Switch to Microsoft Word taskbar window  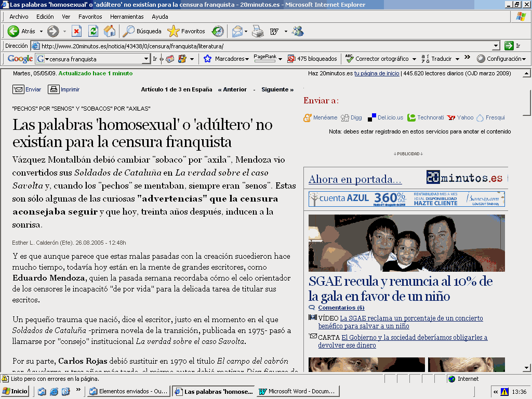(298, 391)
